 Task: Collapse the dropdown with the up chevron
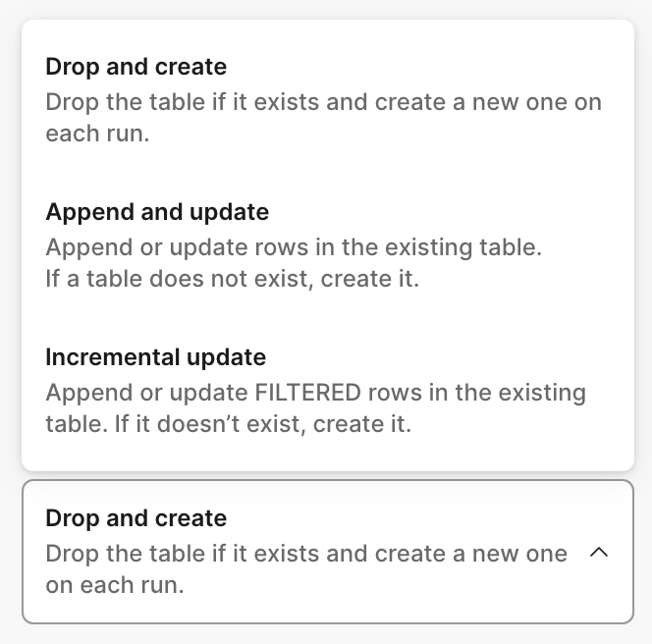click(598, 553)
